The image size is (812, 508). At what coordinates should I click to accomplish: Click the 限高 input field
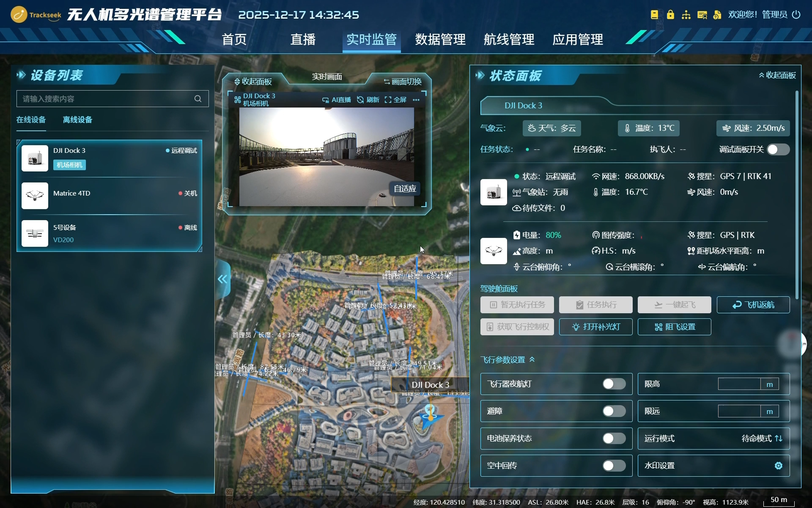(x=739, y=384)
